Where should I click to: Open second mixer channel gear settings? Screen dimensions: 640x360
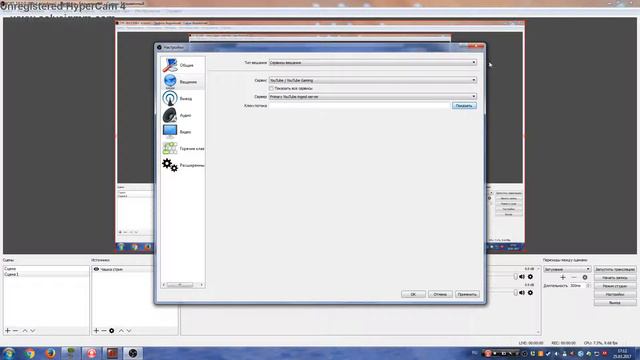tap(530, 293)
